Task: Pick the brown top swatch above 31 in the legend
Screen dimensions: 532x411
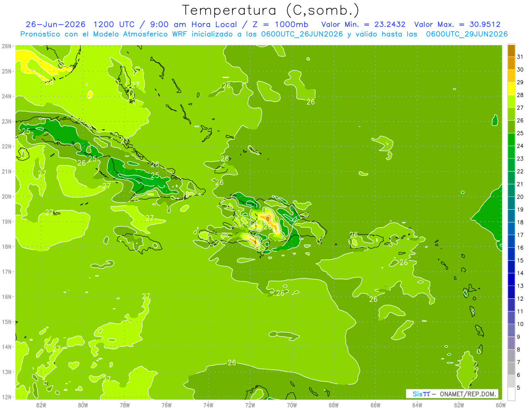Action: [511, 51]
